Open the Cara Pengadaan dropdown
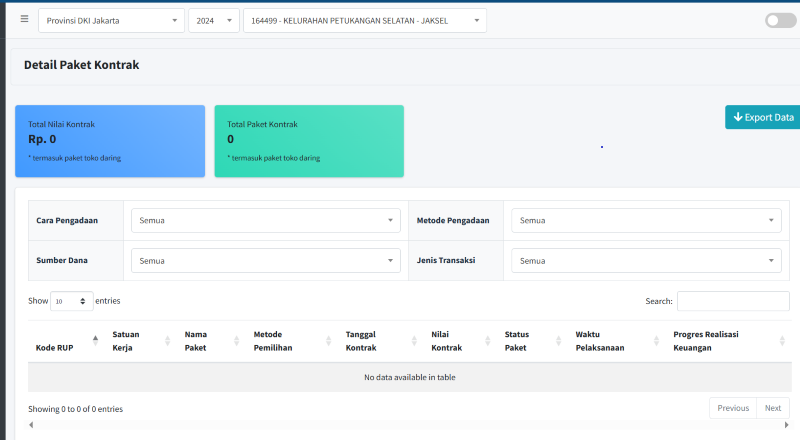 pos(266,221)
